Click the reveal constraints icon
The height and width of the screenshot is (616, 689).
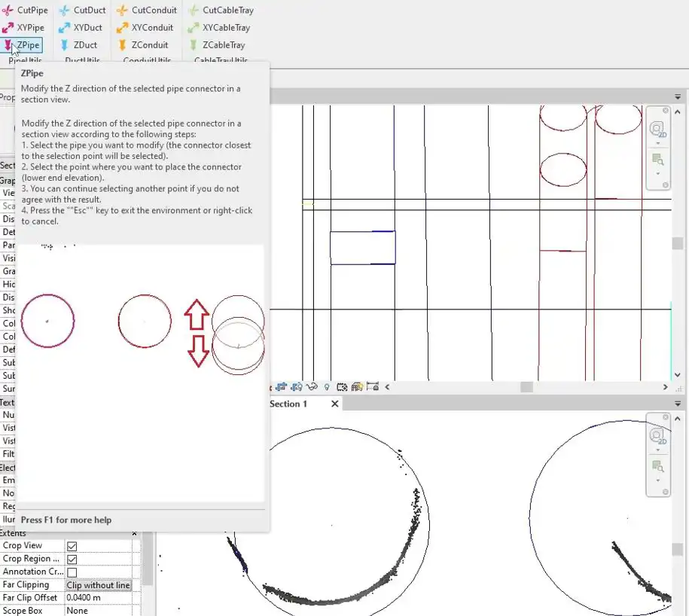373,386
